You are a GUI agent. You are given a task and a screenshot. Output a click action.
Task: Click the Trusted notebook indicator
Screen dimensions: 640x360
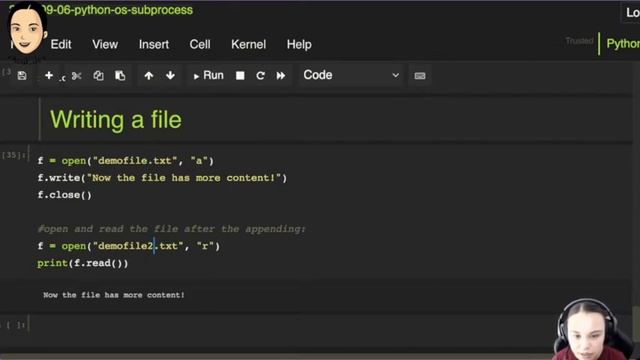(580, 41)
